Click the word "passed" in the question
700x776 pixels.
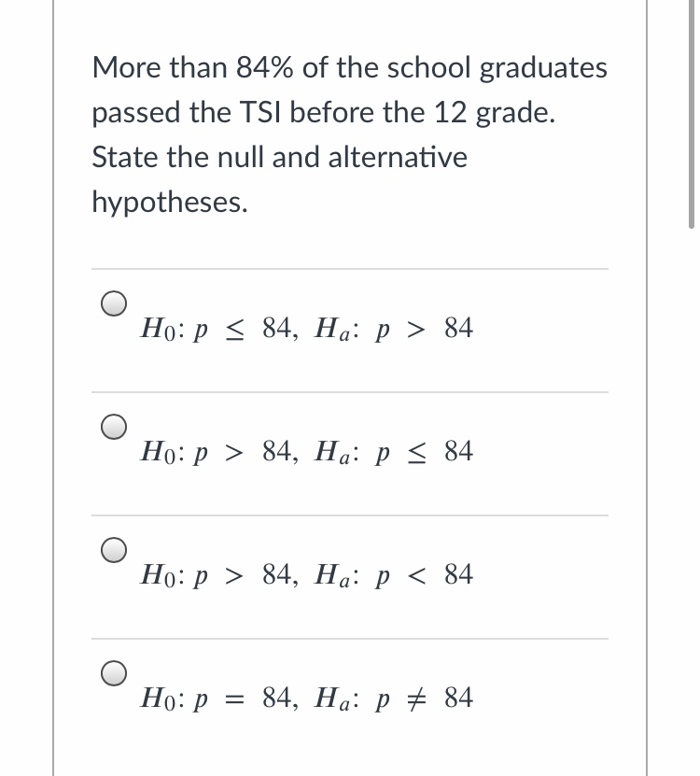[x=136, y=112]
